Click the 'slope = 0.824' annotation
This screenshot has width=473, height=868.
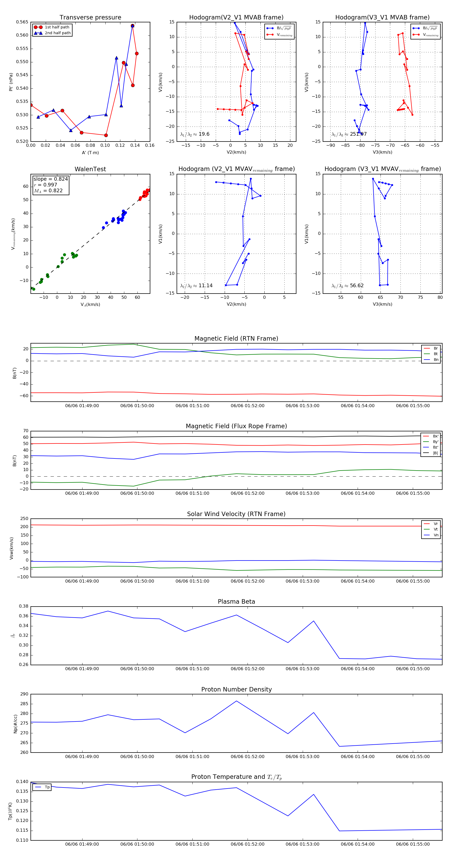pos(50,179)
